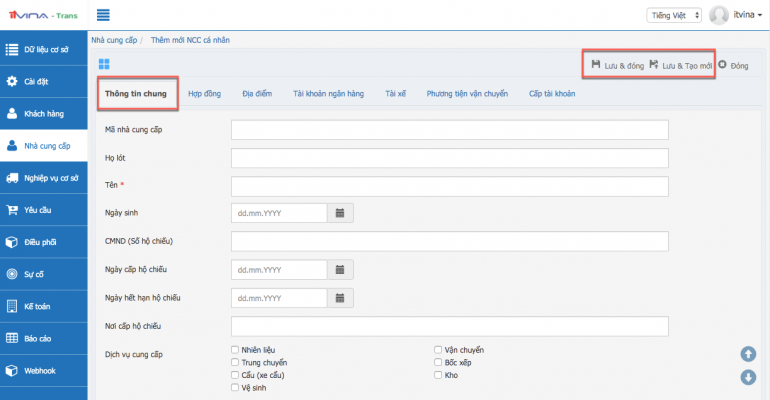The height and width of the screenshot is (400, 770).
Task: Open the Tiếng Việt language dropdown
Action: 674,16
